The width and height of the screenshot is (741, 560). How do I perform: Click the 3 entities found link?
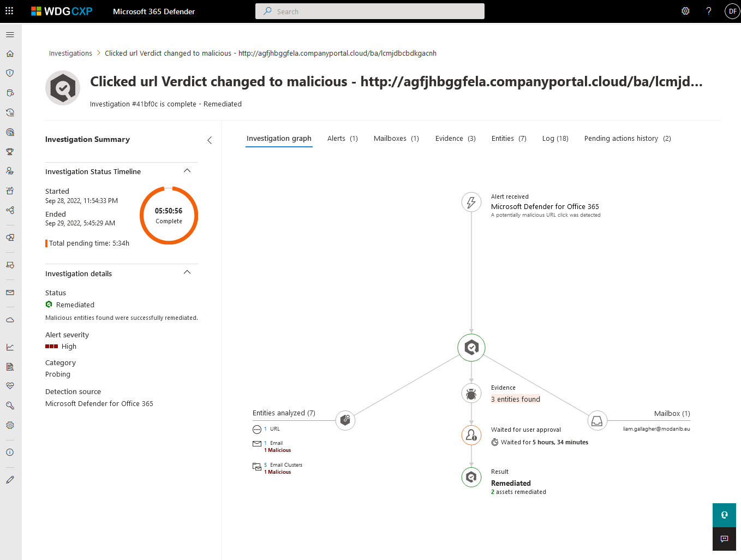516,400
